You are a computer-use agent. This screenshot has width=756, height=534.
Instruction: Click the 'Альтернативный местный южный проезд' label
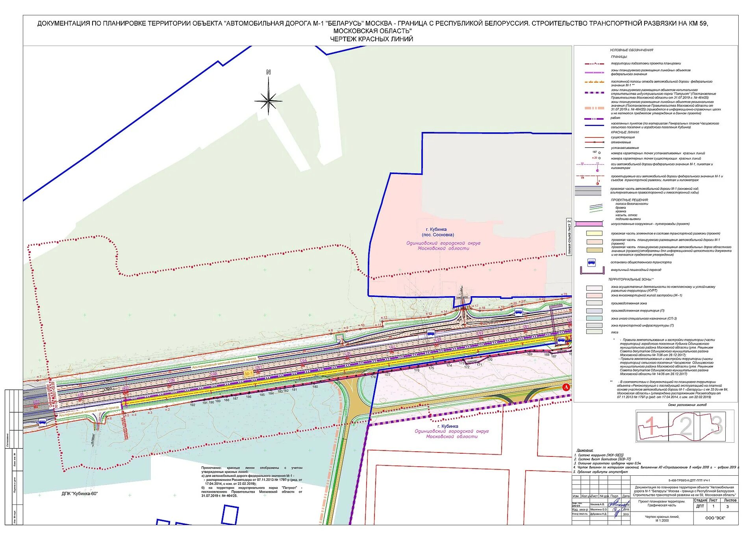[89, 412]
